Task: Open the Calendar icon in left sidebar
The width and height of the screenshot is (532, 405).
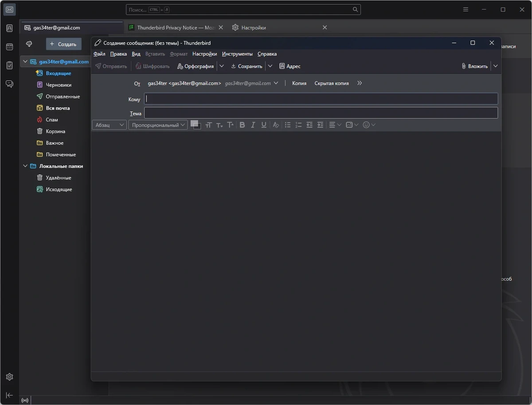Action: coord(9,47)
